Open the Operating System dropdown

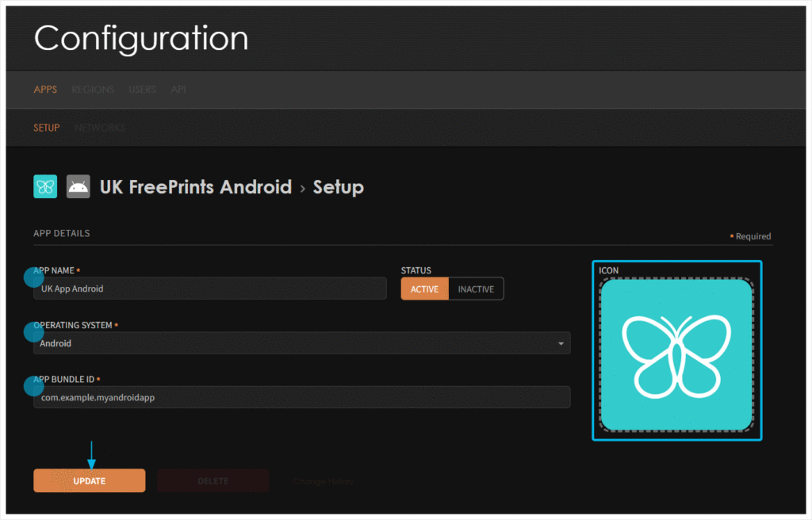(x=302, y=343)
